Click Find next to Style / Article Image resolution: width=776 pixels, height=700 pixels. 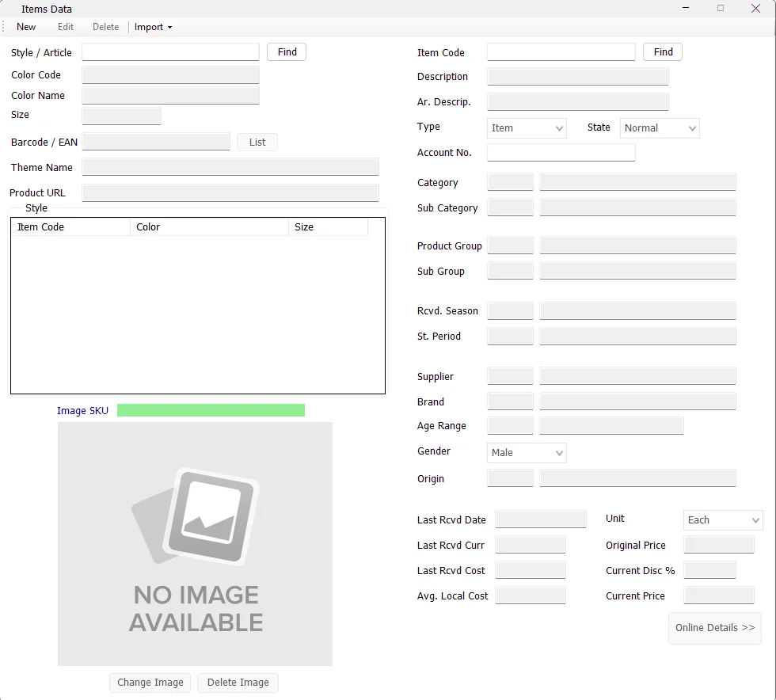tap(287, 52)
